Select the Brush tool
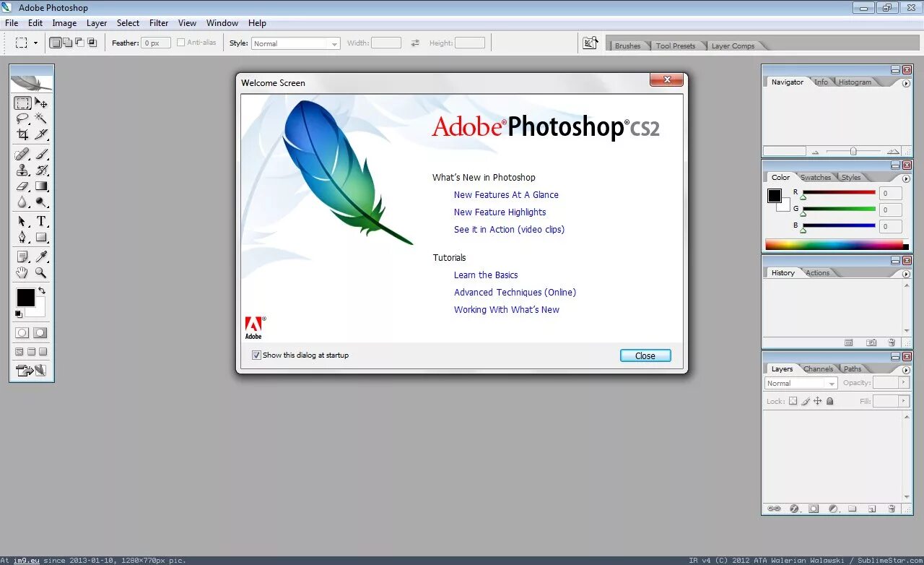The image size is (924, 565). 41,154
